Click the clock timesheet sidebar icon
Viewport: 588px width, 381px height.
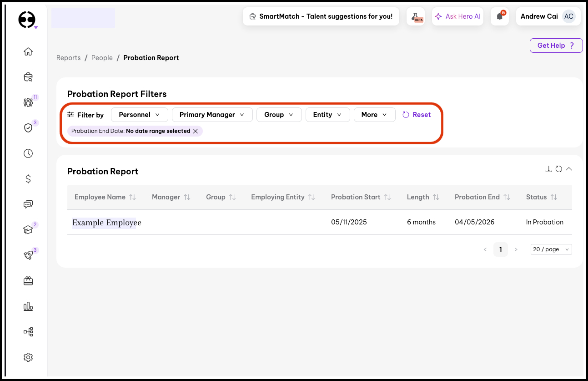(x=28, y=153)
